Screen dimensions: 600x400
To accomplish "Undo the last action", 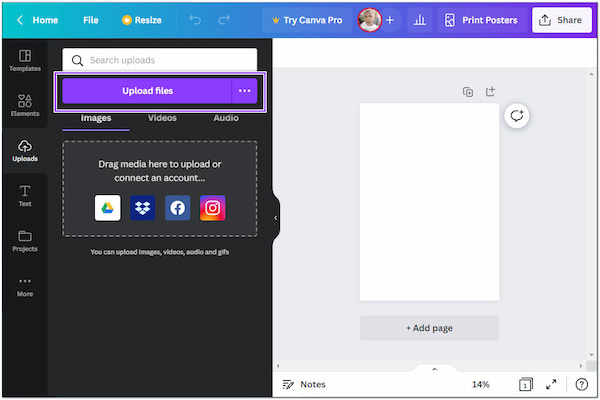I will click(x=195, y=20).
